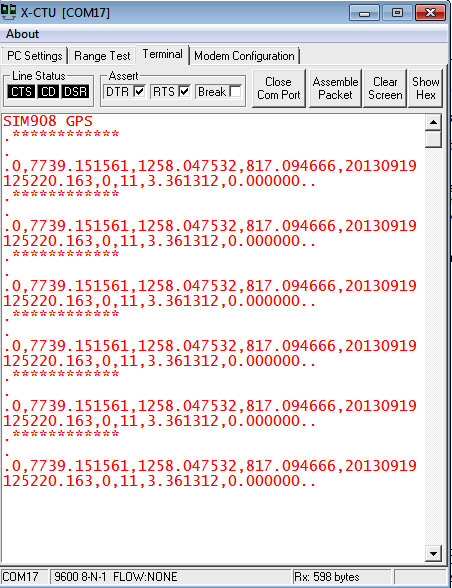Close the X-CTU window
The width and height of the screenshot is (452, 588).
click(431, 13)
